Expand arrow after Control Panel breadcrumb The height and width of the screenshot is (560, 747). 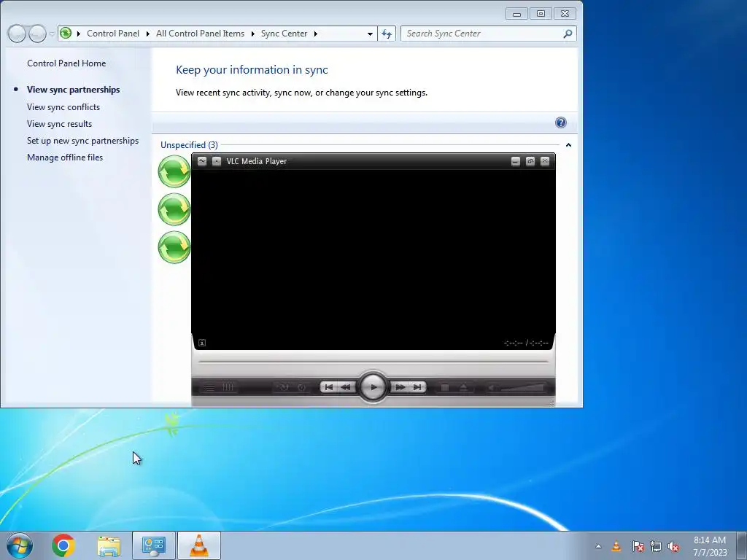pos(147,34)
